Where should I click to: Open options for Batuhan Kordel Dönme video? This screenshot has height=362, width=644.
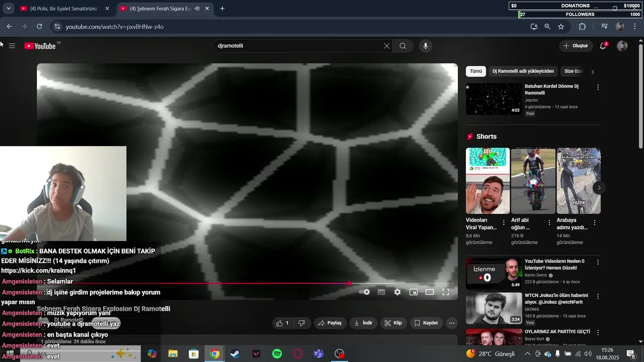coord(598,87)
